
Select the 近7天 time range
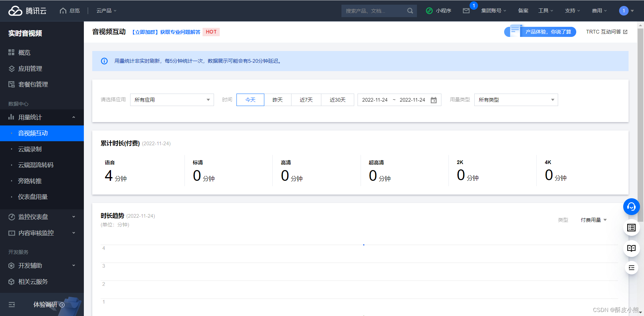click(306, 100)
